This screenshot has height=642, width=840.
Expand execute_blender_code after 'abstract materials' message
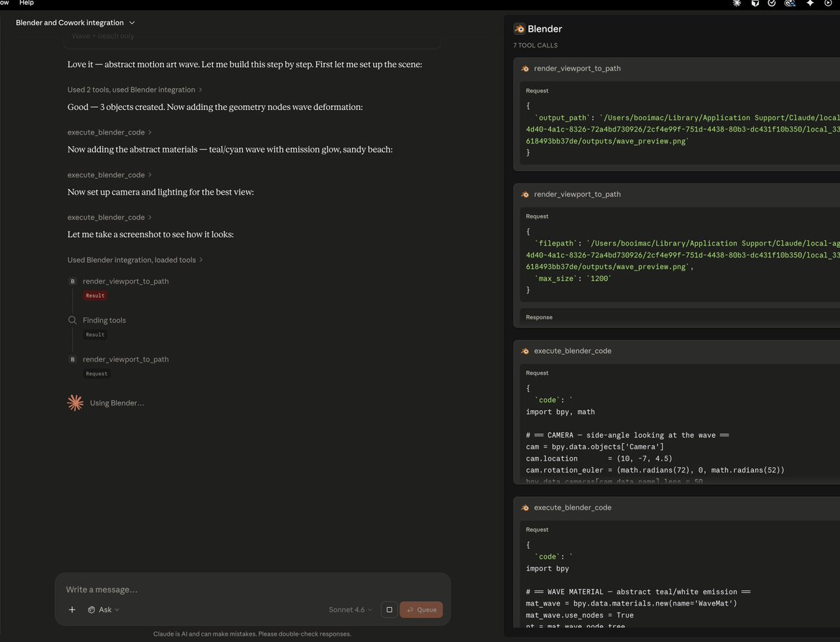point(109,175)
